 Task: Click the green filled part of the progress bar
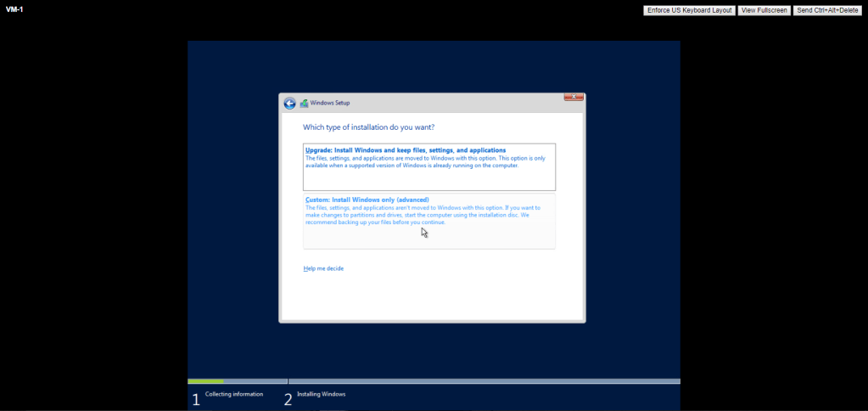pos(205,381)
